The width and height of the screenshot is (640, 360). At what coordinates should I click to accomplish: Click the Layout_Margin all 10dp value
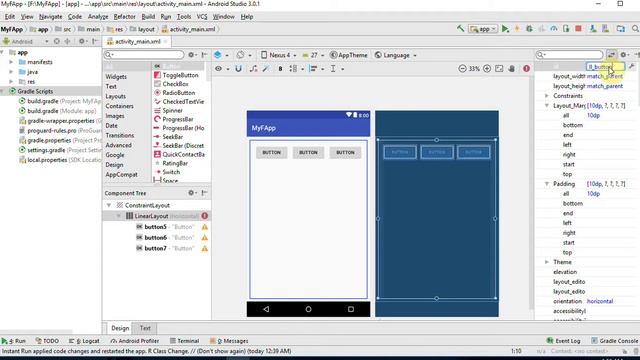click(593, 116)
